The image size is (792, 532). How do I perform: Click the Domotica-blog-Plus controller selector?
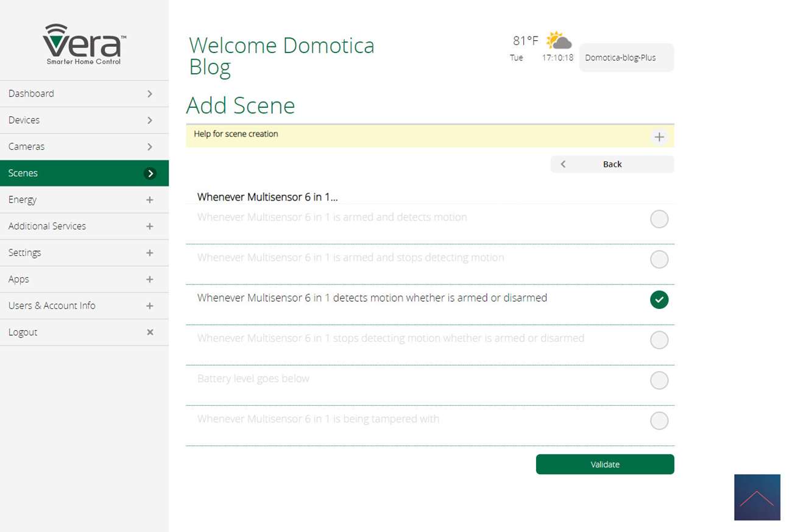(x=626, y=58)
